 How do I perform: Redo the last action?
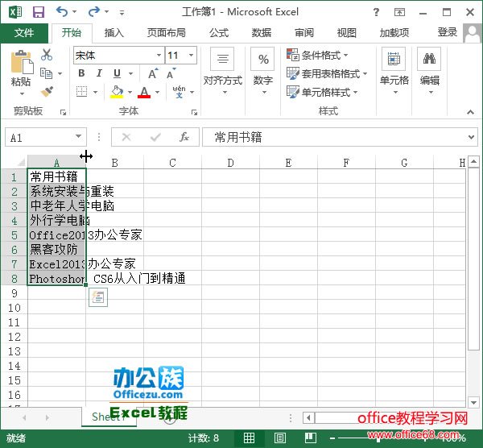(93, 12)
